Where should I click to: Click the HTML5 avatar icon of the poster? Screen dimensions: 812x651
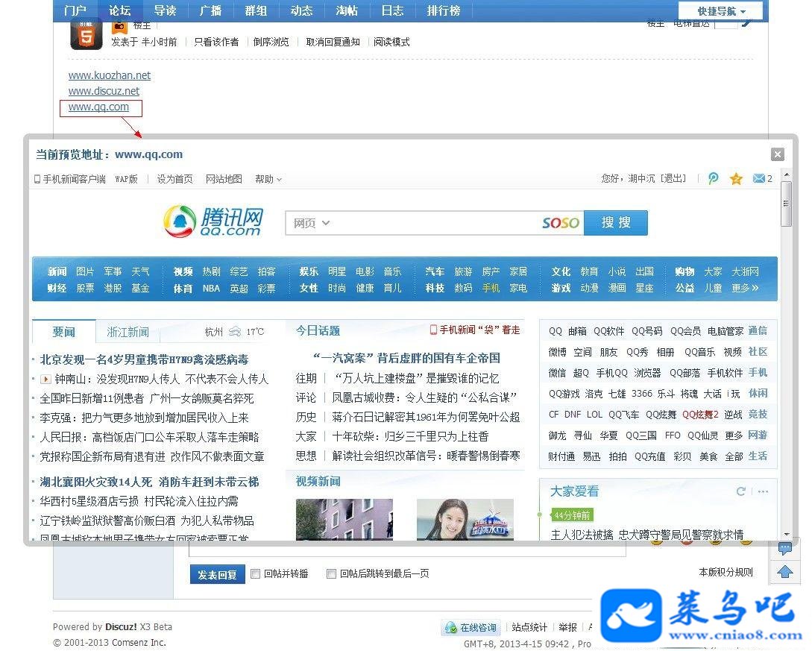click(86, 35)
